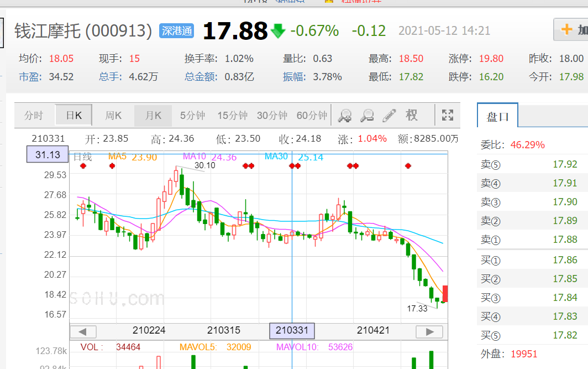The height and width of the screenshot is (369, 588).
Task: Click the 卖③ price 17.90
Action: pyautogui.click(x=565, y=201)
